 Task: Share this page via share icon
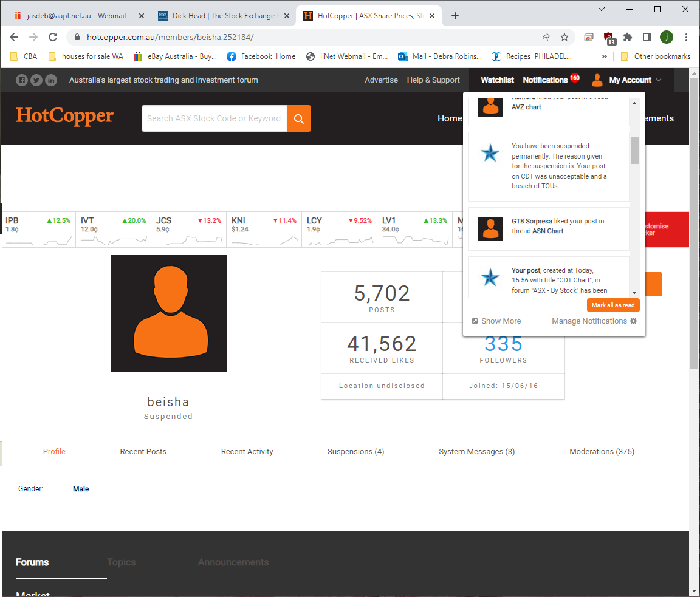pyautogui.click(x=544, y=38)
